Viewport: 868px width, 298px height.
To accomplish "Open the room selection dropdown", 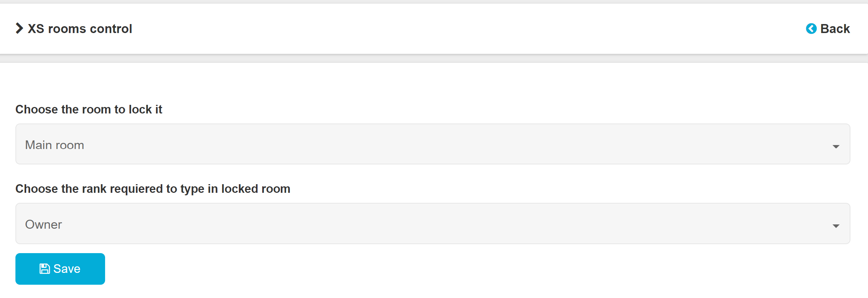I will click(x=433, y=144).
